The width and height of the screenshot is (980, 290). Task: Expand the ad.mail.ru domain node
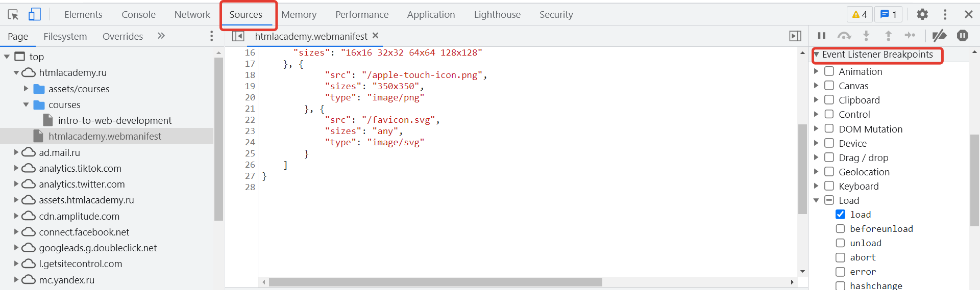point(16,152)
